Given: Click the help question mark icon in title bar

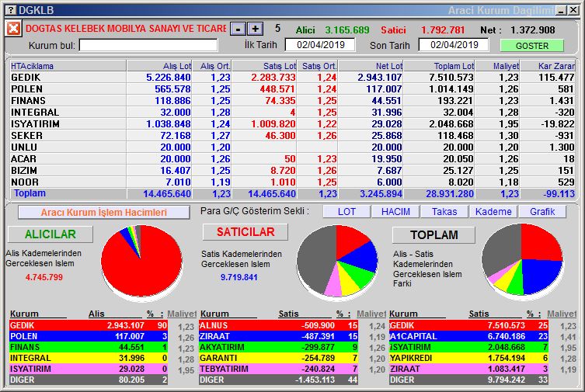Looking at the screenshot, I should pyautogui.click(x=12, y=10).
